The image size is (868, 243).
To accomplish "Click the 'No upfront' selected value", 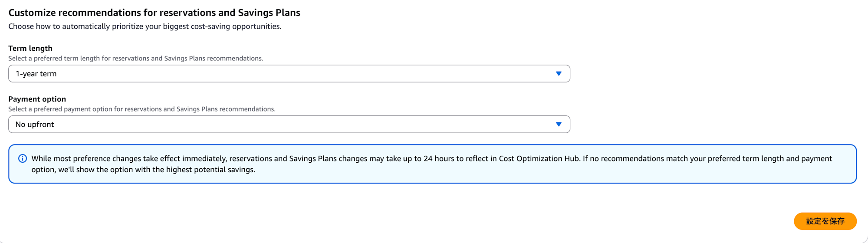I will [x=35, y=125].
